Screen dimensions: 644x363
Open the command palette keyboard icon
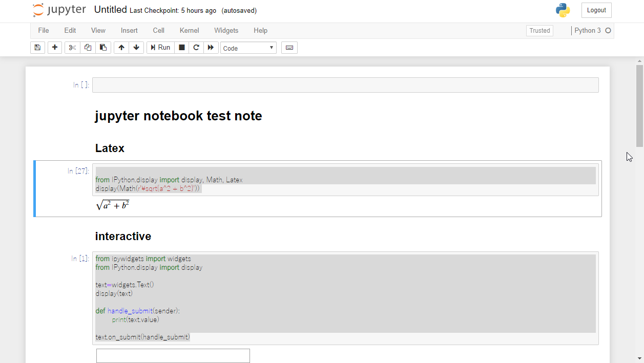click(289, 48)
